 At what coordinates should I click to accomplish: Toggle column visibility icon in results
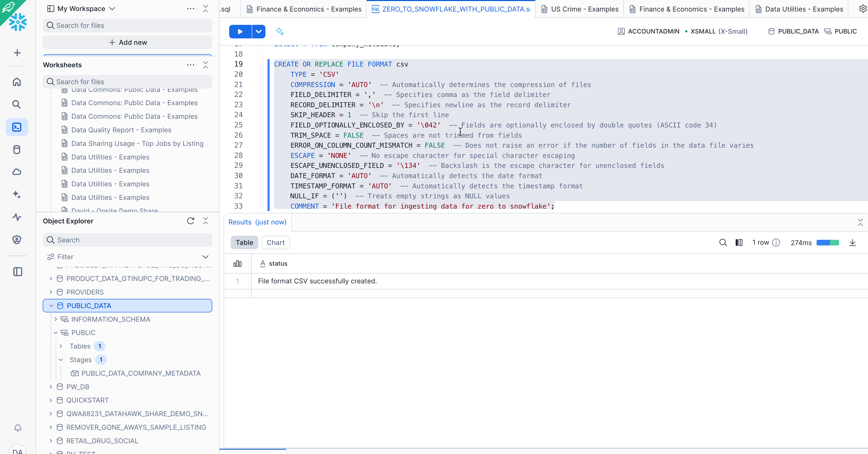tap(739, 243)
